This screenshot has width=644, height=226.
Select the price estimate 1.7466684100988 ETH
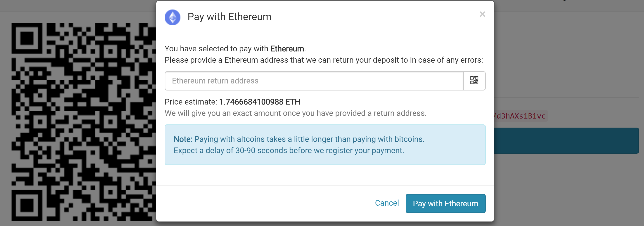pos(260,102)
